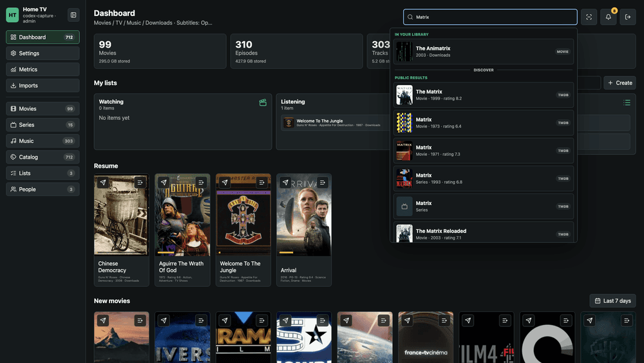Click add-to-list icon on Aguirre card
The width and height of the screenshot is (644, 363).
coord(201,182)
